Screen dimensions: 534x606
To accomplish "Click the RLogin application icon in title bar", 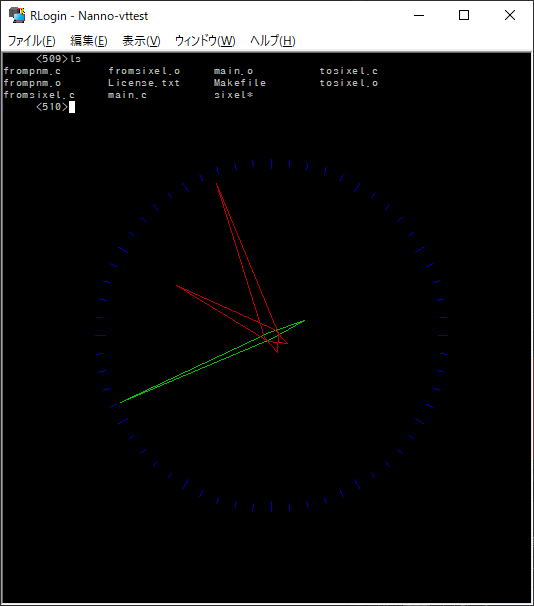I will [x=17, y=15].
